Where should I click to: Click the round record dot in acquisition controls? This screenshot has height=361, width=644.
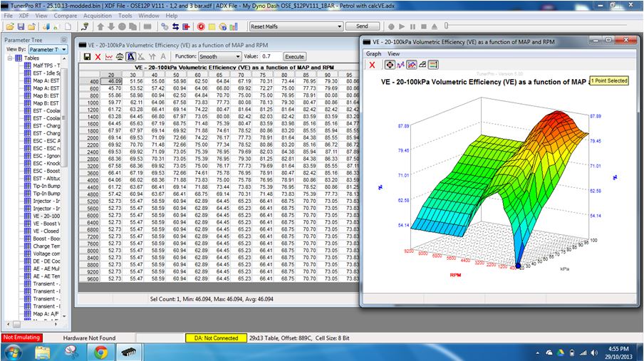tap(391, 26)
